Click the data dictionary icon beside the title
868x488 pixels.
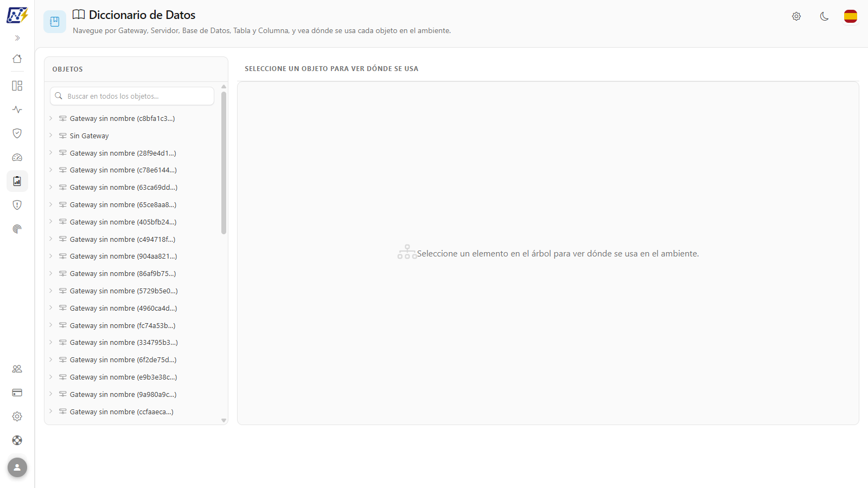[55, 22]
